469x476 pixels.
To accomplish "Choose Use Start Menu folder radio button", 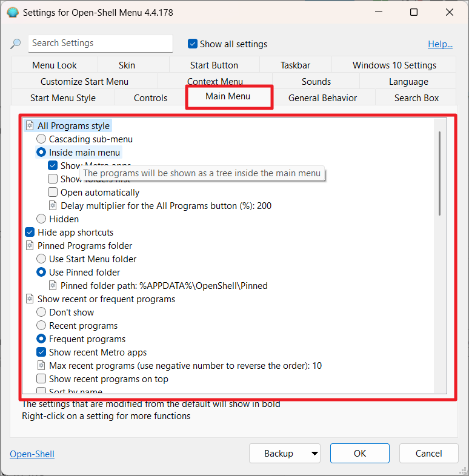I will tap(41, 259).
